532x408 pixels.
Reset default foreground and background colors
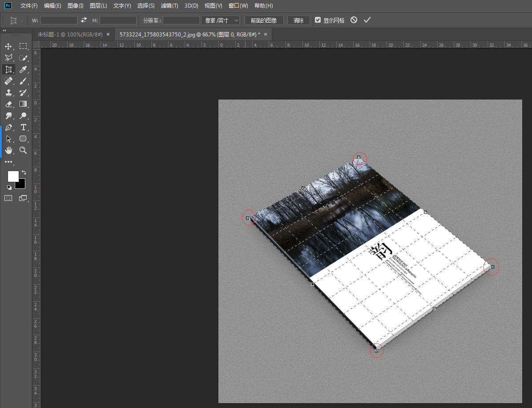(9, 187)
